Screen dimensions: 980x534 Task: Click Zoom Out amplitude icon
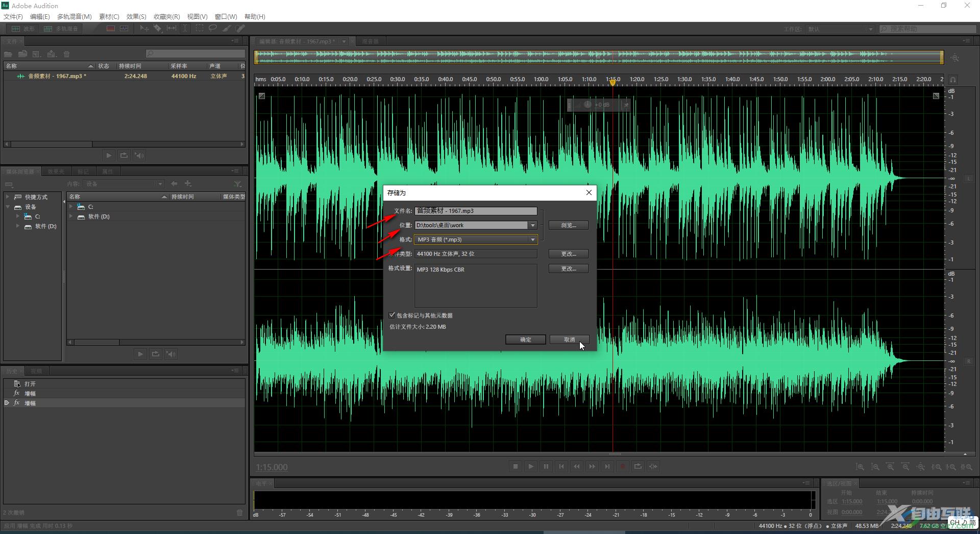(875, 467)
